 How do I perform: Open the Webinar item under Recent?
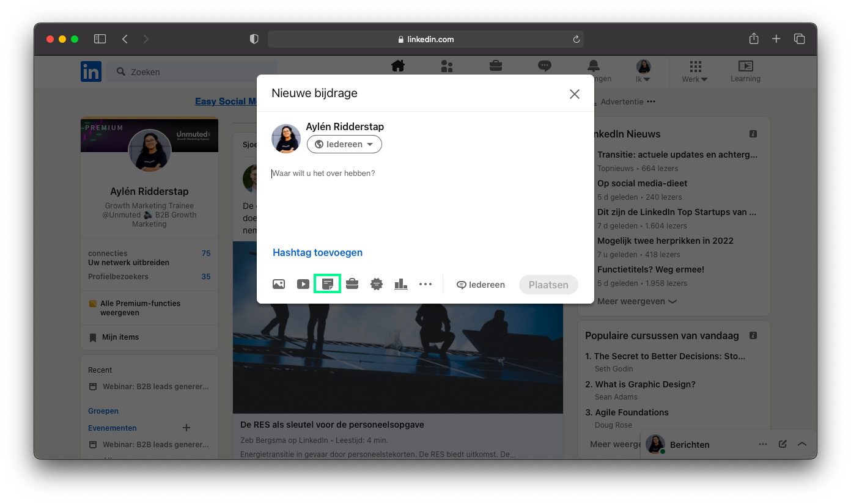[x=149, y=387]
